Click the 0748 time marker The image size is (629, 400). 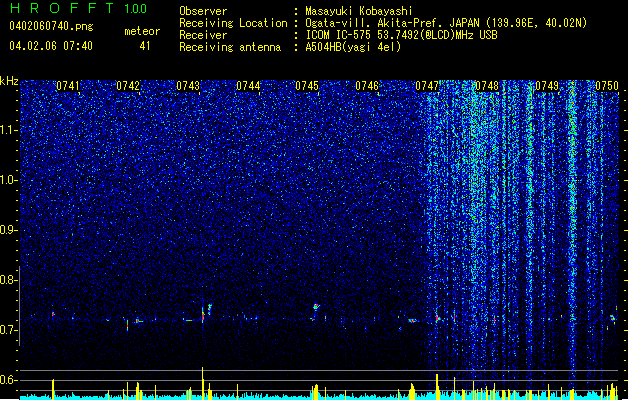pos(487,86)
